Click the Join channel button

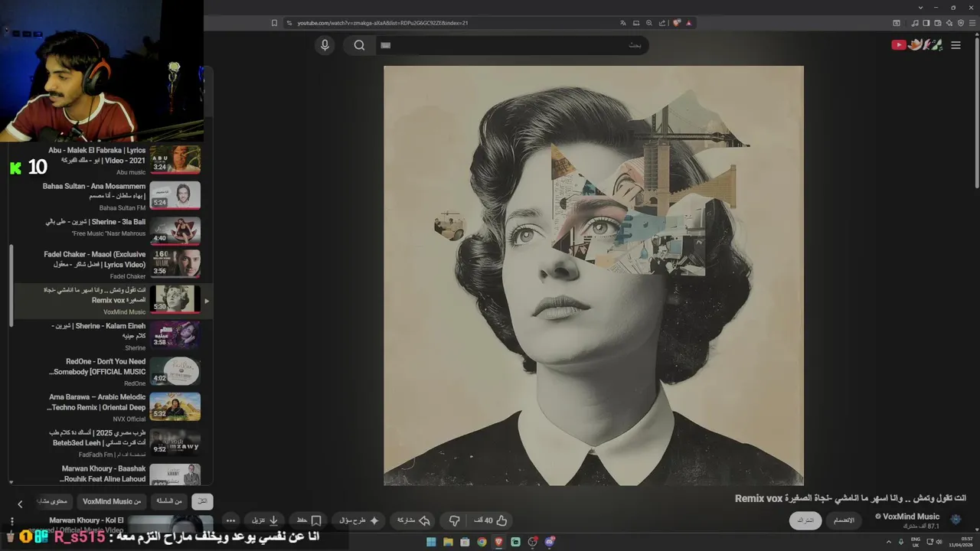[844, 520]
